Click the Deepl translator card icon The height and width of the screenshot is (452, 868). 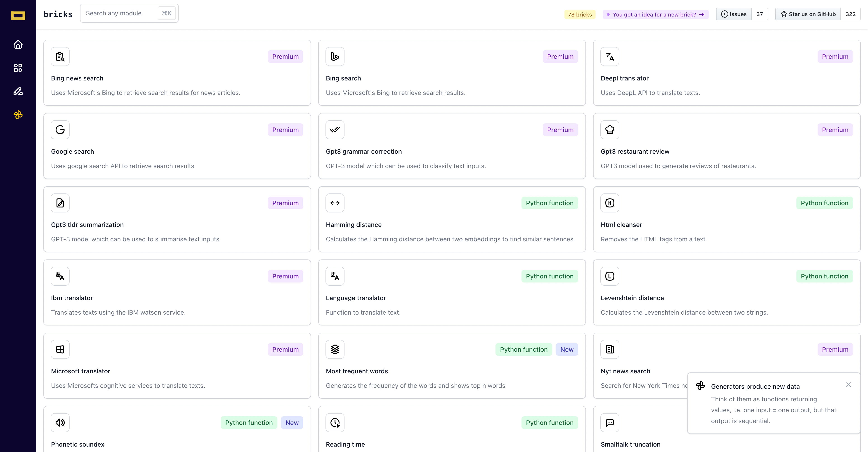(610, 56)
